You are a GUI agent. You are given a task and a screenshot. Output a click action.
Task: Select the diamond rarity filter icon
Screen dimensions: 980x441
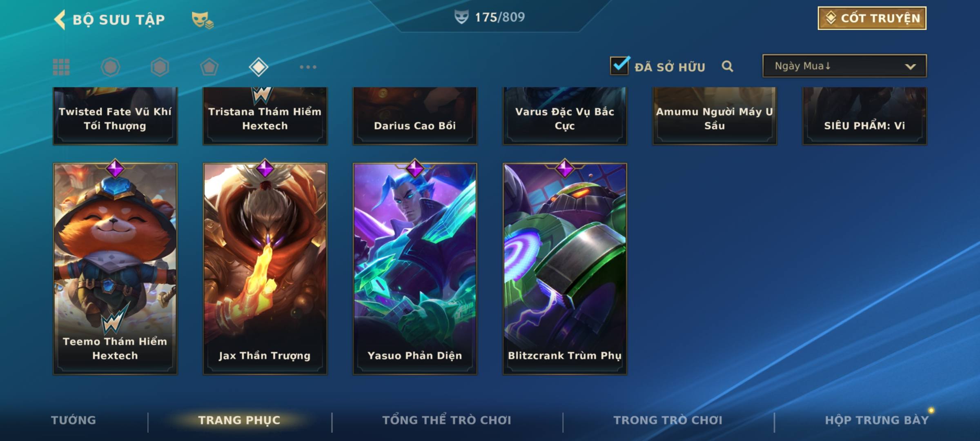coord(258,67)
